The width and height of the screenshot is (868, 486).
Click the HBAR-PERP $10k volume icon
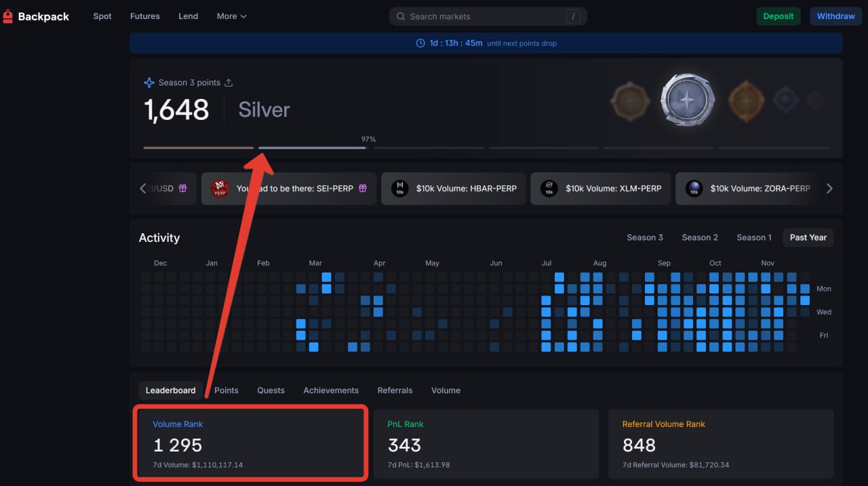[x=400, y=188]
